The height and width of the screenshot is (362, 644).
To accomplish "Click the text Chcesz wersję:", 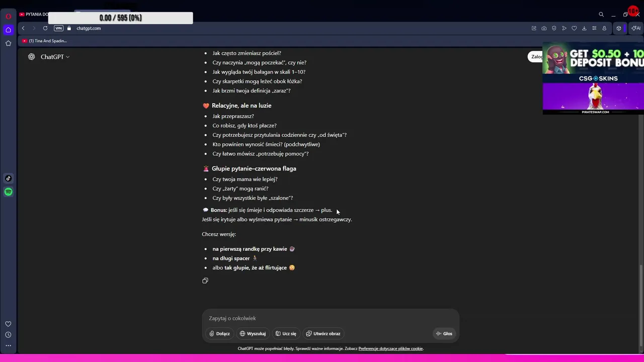I will [x=219, y=234].
